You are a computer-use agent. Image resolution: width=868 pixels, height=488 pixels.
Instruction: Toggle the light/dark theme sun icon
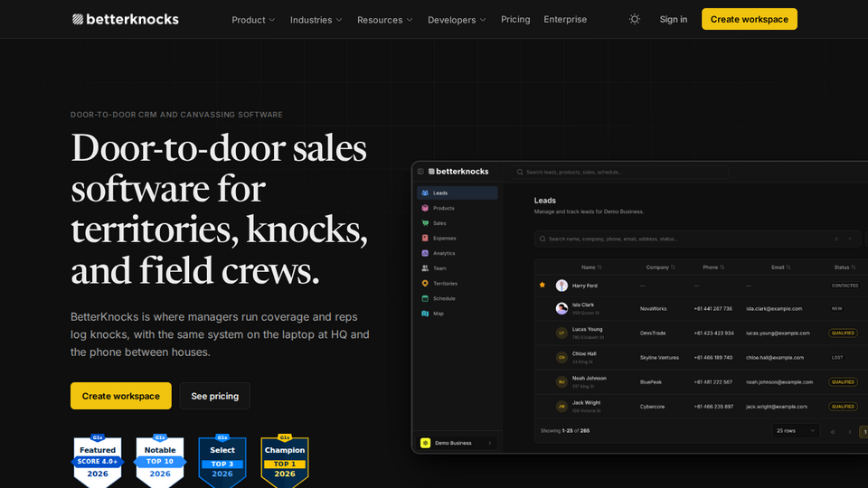(635, 19)
